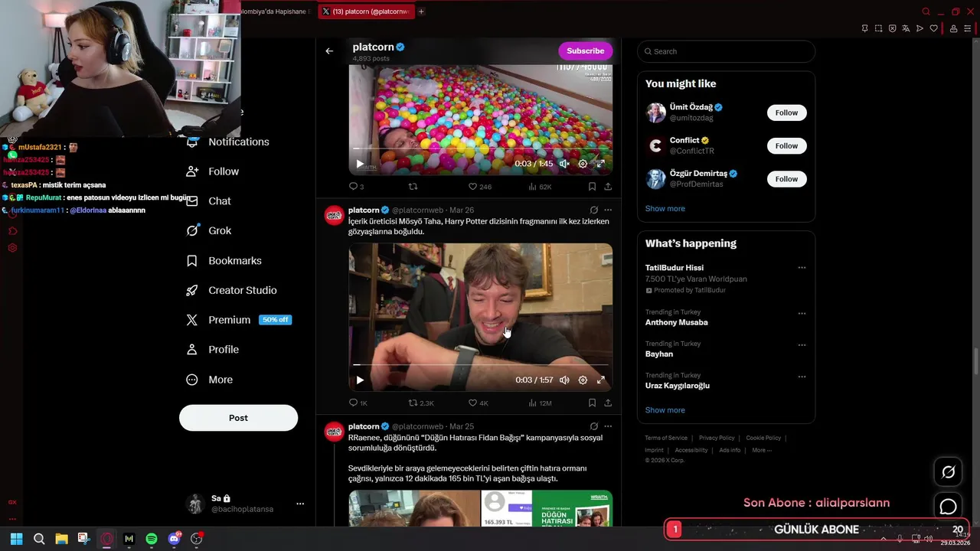Open floating messages chat bubble
The image size is (980, 551).
[x=948, y=507]
